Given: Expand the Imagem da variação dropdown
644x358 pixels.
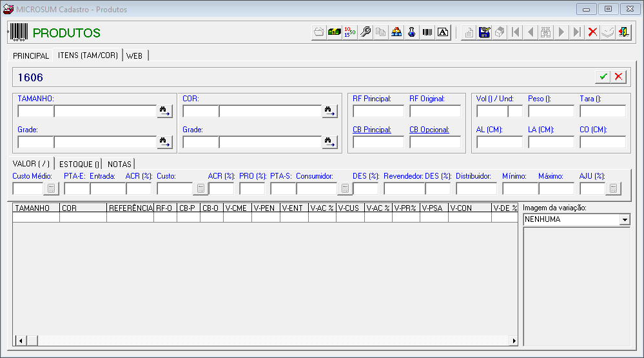Looking at the screenshot, I should click(625, 219).
